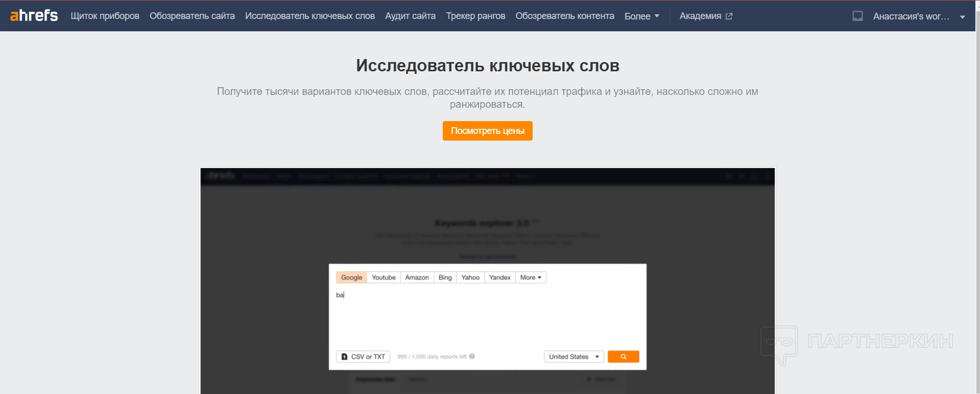Click the help icon near daily reports left
This screenshot has height=394, width=980.
[x=472, y=356]
